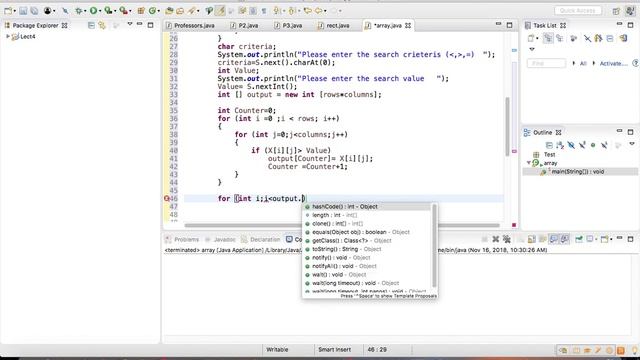640x360 pixels.
Task: Toggle Hide Fields in Outline toolbar
Action: pos(571,145)
